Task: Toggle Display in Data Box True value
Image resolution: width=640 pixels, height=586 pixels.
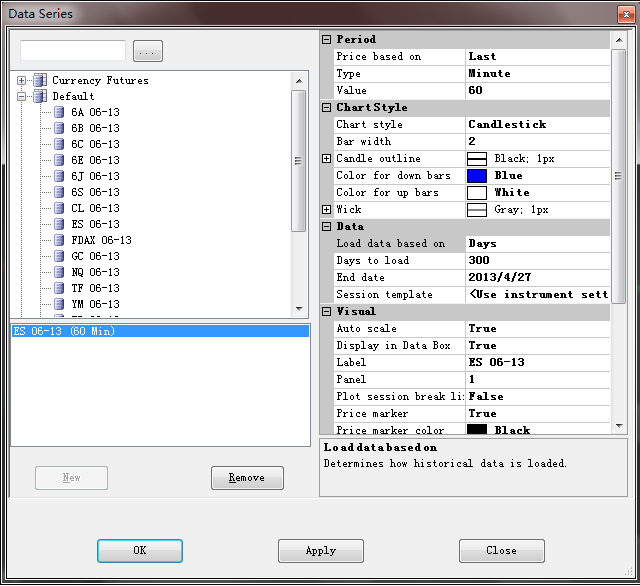Action: 538,346
